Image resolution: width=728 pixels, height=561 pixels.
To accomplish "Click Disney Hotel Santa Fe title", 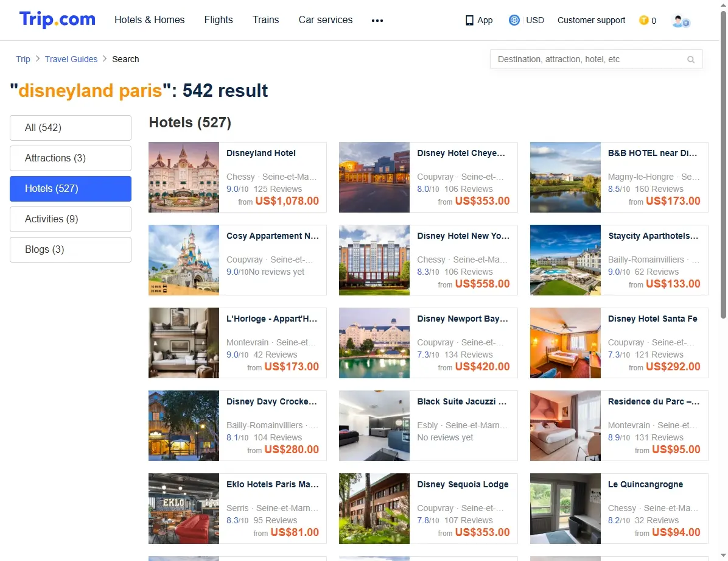I will [x=653, y=319].
